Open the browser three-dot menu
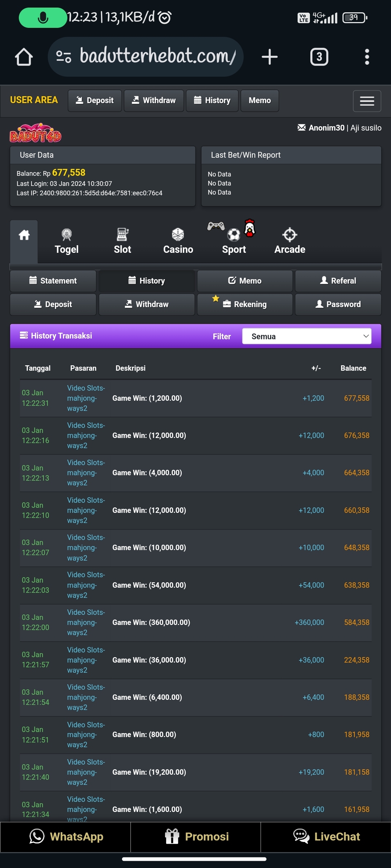 tap(367, 57)
